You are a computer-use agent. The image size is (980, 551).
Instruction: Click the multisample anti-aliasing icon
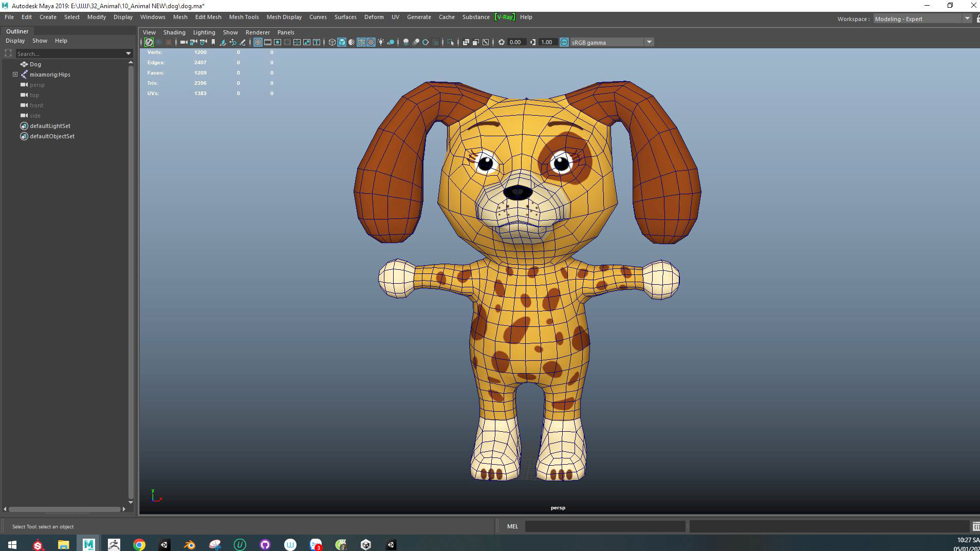click(426, 42)
